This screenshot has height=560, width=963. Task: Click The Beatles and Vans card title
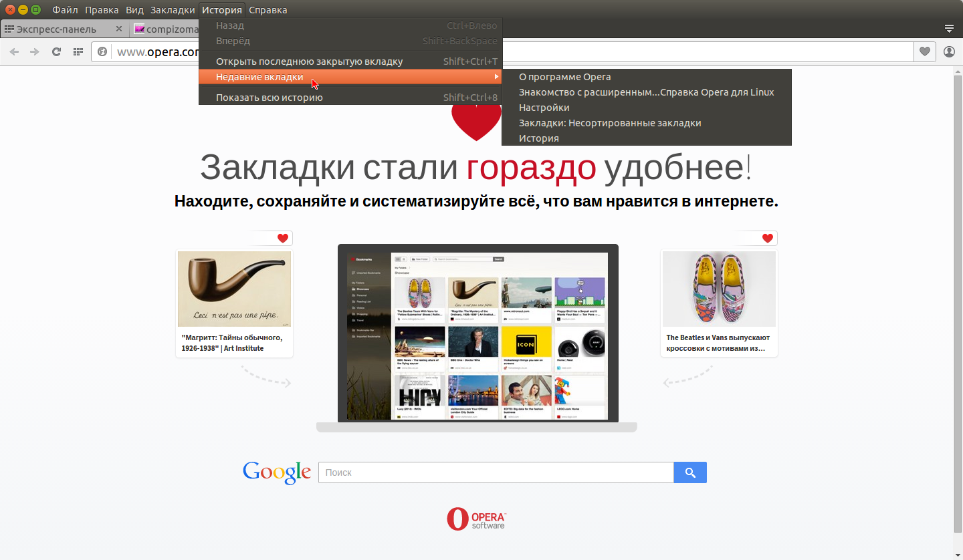click(x=718, y=343)
